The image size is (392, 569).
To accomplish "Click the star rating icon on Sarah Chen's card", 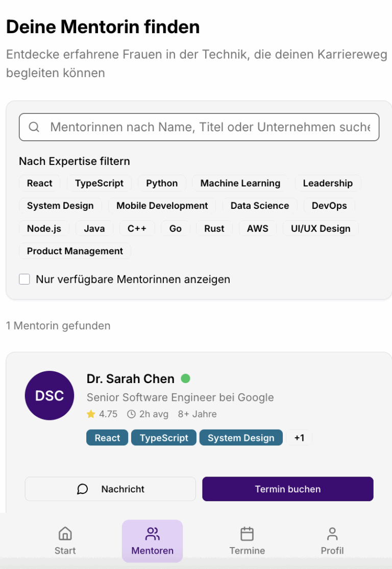I will click(x=91, y=414).
